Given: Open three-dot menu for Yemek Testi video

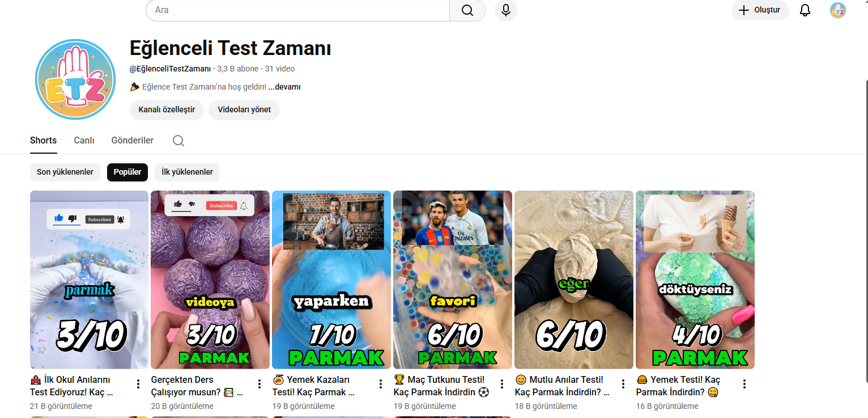Looking at the screenshot, I should tap(744, 384).
